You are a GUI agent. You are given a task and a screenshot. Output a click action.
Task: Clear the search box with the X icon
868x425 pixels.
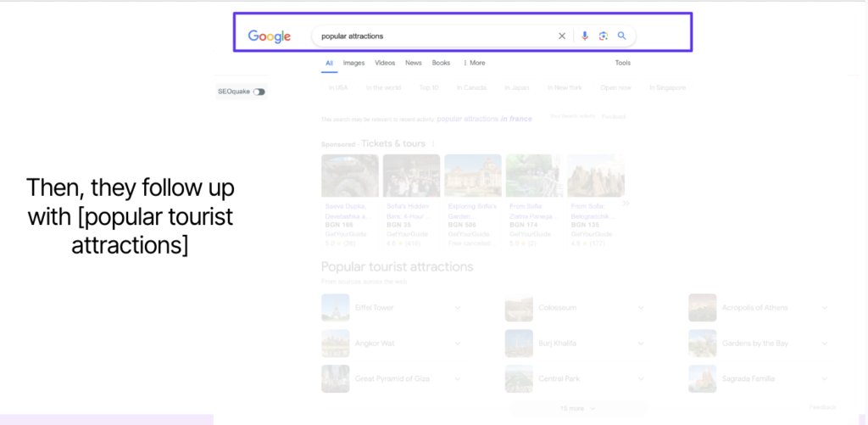point(561,36)
